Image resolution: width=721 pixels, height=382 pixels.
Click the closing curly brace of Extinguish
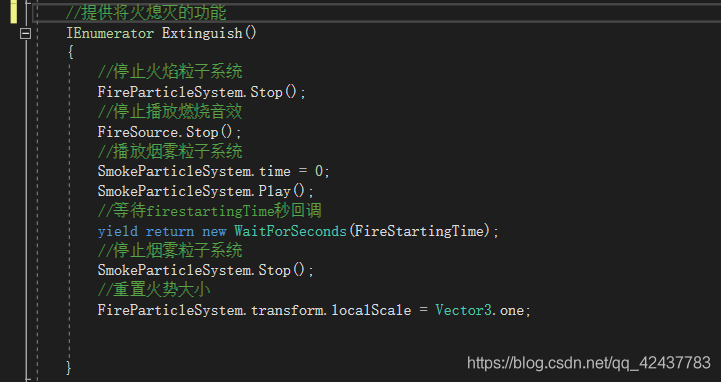pos(69,368)
